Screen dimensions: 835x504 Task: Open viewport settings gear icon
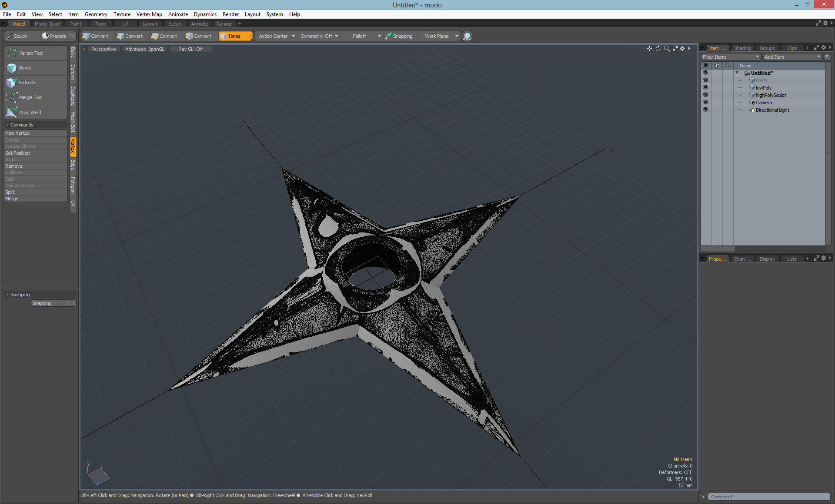pos(682,49)
